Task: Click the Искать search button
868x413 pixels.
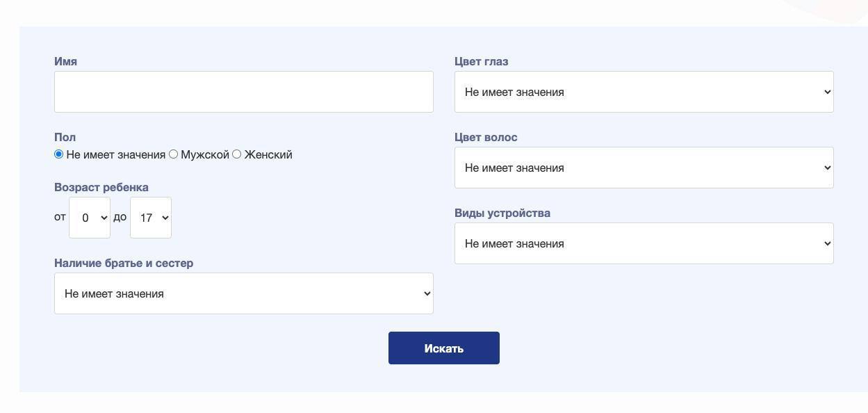Action: pyautogui.click(x=444, y=348)
